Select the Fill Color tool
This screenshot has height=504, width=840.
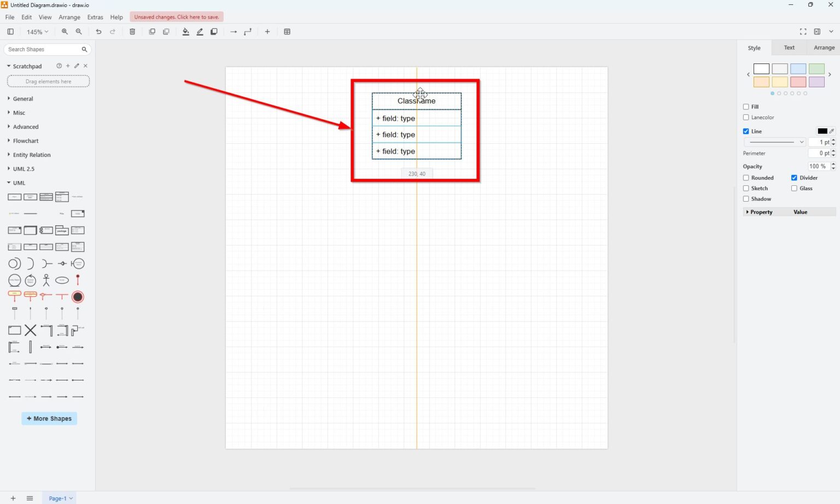(x=186, y=32)
